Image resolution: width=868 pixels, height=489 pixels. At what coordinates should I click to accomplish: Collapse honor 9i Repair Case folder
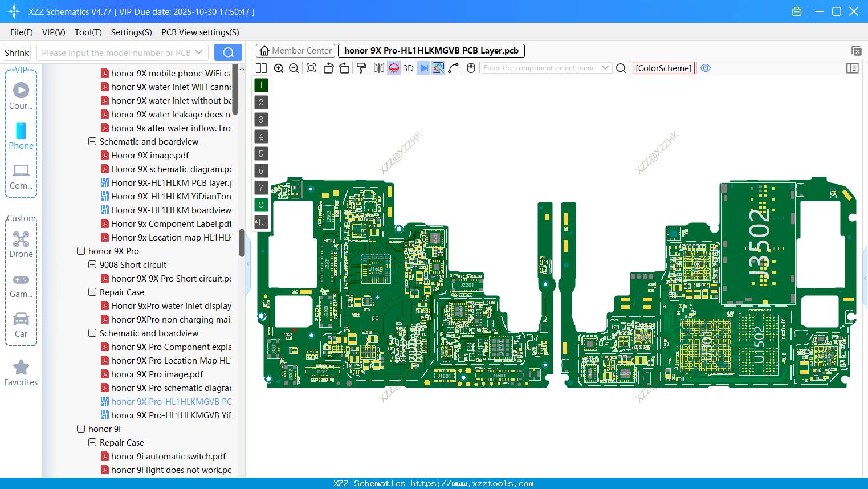click(x=92, y=442)
